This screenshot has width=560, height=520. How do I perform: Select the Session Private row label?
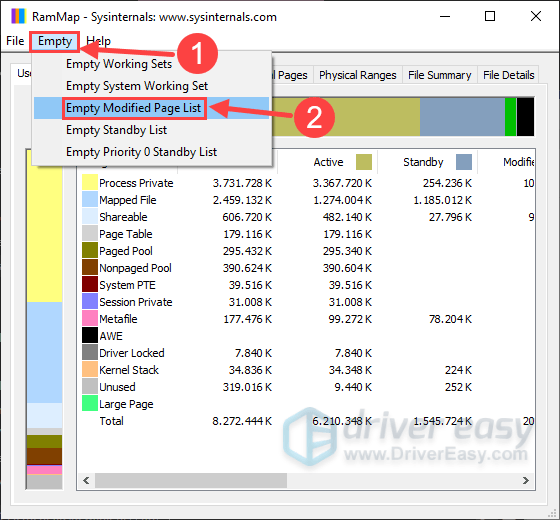point(136,302)
